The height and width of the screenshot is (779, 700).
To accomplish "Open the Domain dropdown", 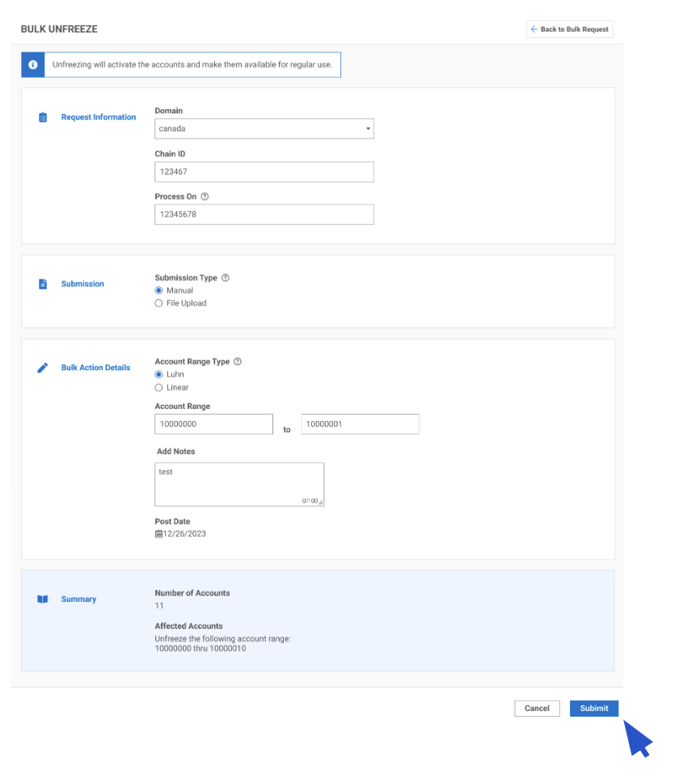I will [x=264, y=128].
